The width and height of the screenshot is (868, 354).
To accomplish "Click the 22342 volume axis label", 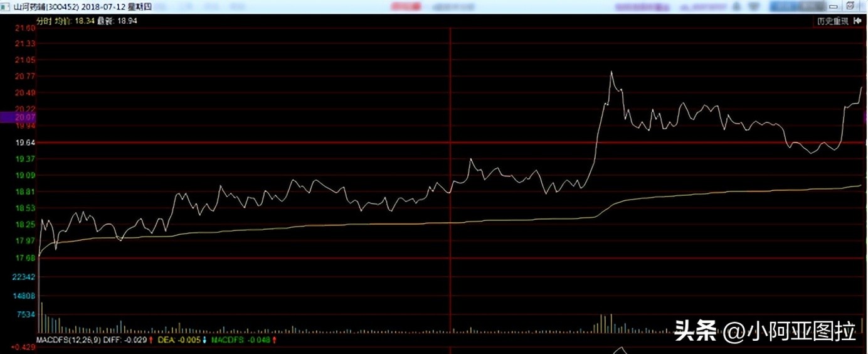I will click(25, 277).
